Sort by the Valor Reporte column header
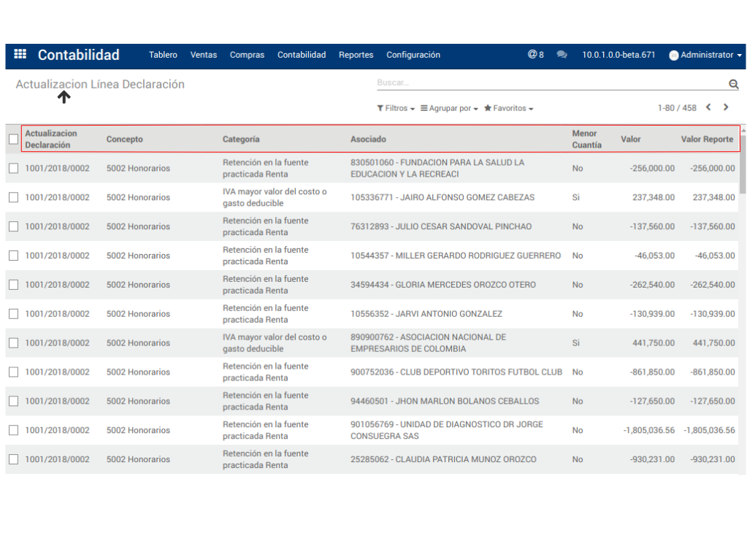This screenshot has width=747, height=560. [707, 139]
